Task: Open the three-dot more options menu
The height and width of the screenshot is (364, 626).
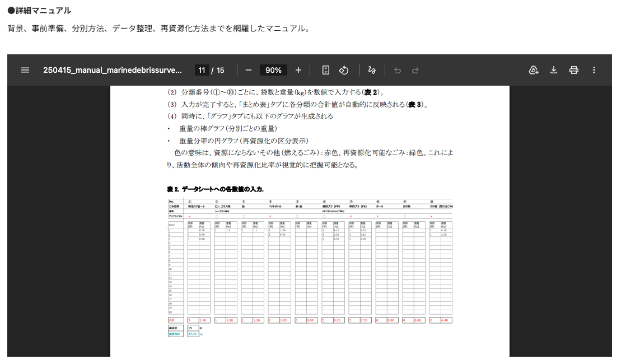Action: coord(594,70)
